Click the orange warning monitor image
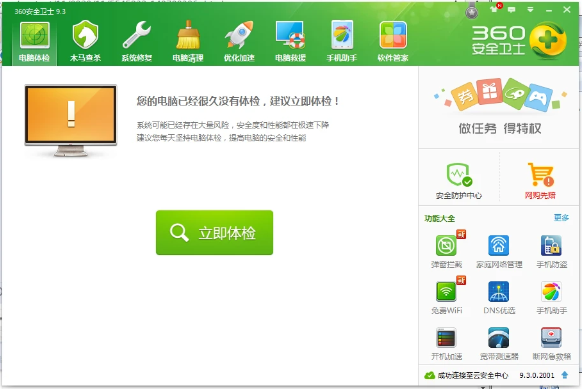 71,120
